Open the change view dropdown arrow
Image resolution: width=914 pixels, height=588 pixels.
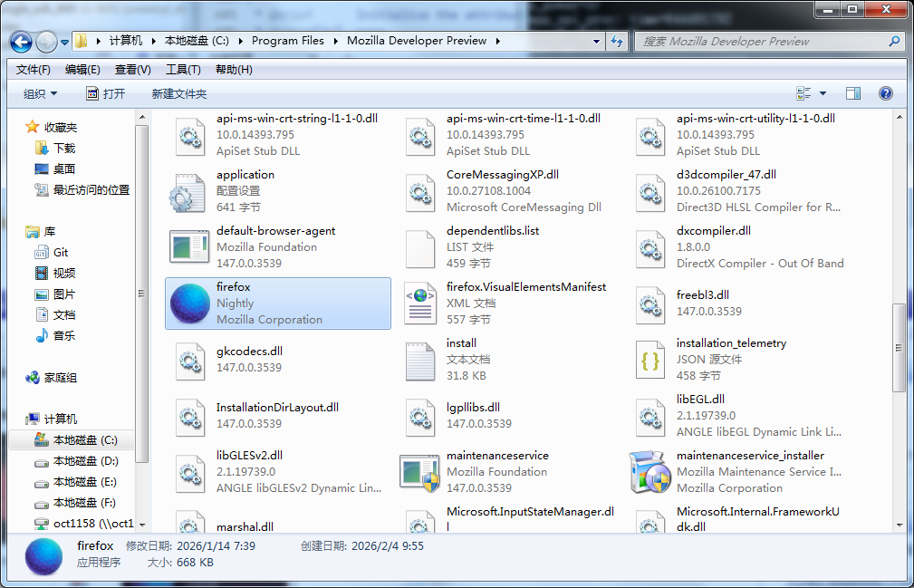pyautogui.click(x=823, y=93)
